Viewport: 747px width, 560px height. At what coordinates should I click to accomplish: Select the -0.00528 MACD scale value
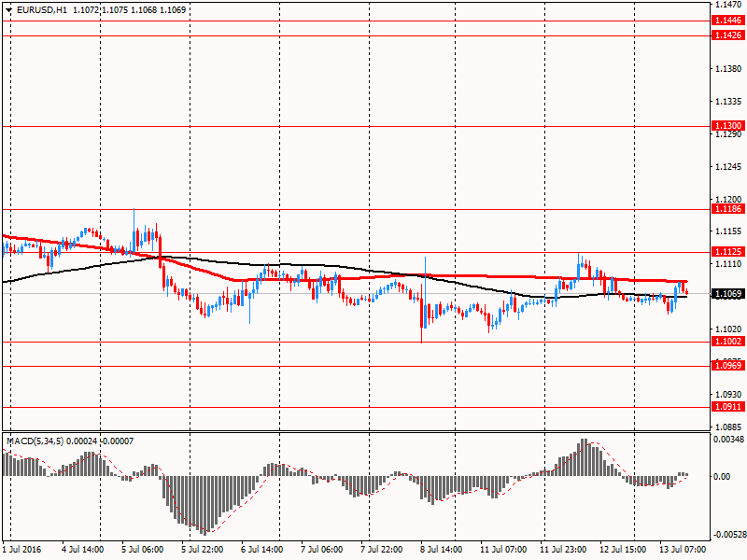pyautogui.click(x=728, y=535)
